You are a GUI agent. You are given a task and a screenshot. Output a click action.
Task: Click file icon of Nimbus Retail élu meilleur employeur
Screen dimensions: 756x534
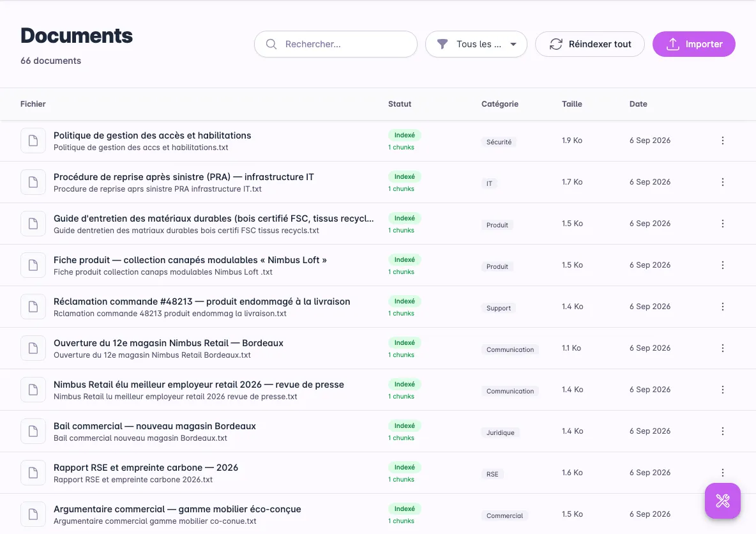tap(33, 389)
